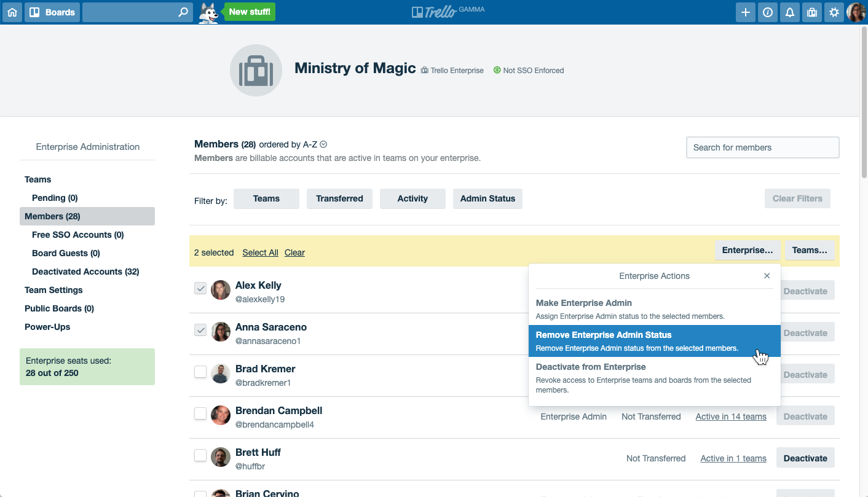
Task: Open Power-Ups in the sidebar
Action: pyautogui.click(x=87, y=327)
